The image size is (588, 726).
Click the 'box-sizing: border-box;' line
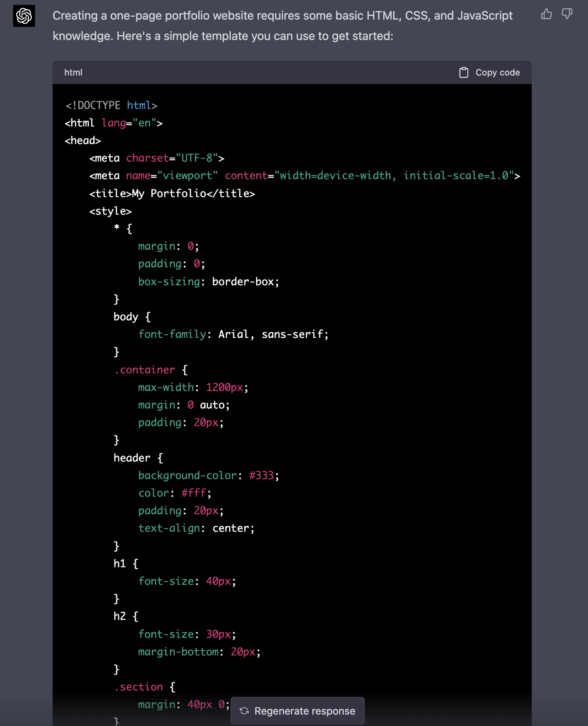pyautogui.click(x=209, y=282)
